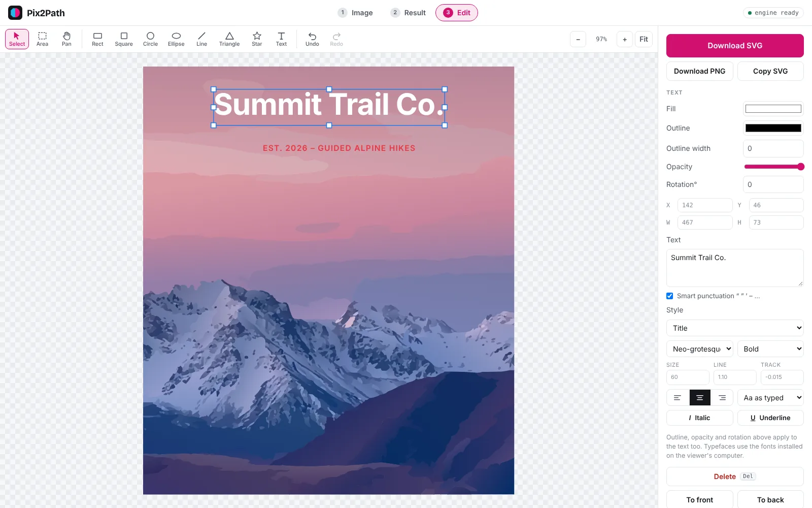Switch to the Edit step tab

pyautogui.click(x=457, y=13)
